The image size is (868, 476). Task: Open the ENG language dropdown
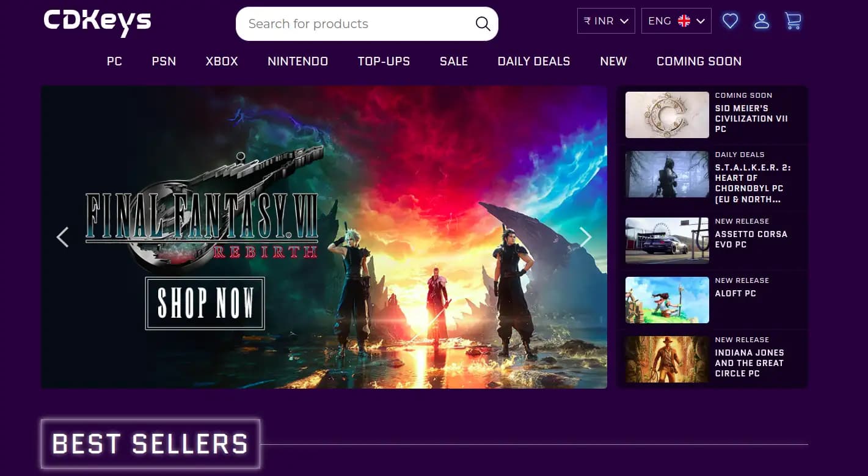(x=676, y=21)
